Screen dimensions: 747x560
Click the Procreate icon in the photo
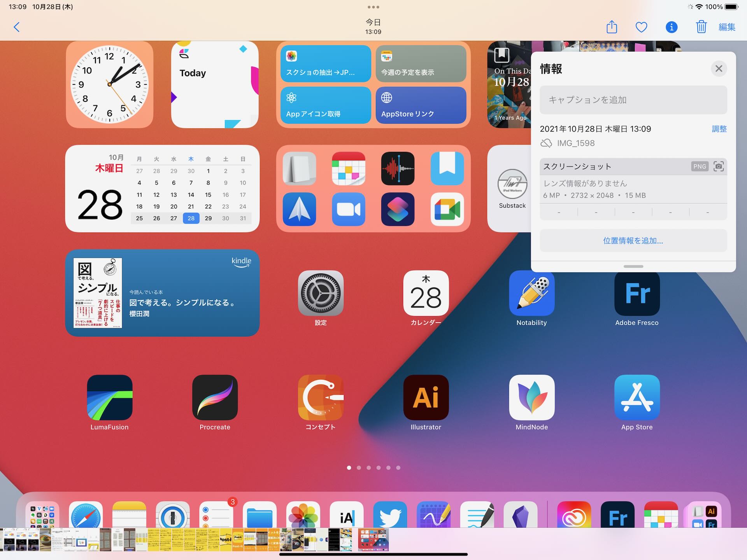(x=215, y=397)
